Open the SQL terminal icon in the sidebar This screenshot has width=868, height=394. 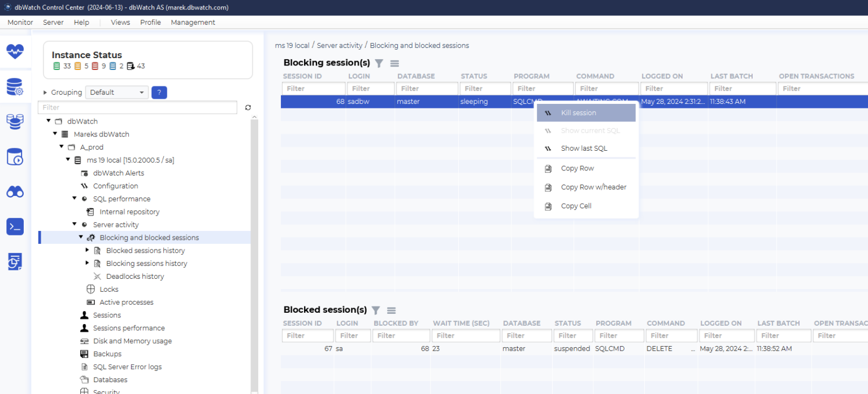tap(15, 226)
